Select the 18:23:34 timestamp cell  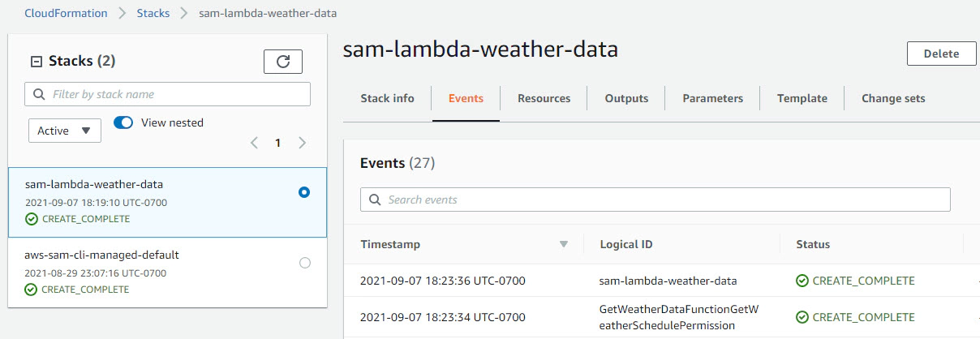[443, 317]
